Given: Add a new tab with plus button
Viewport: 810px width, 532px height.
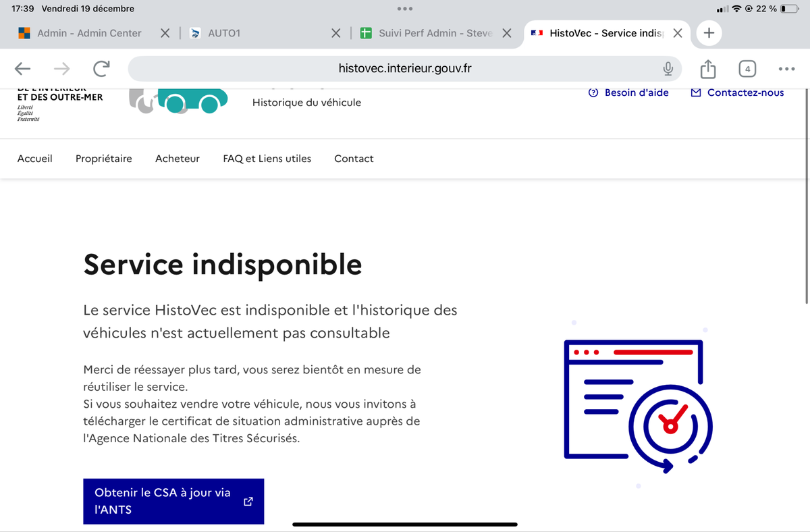Looking at the screenshot, I should coord(708,33).
